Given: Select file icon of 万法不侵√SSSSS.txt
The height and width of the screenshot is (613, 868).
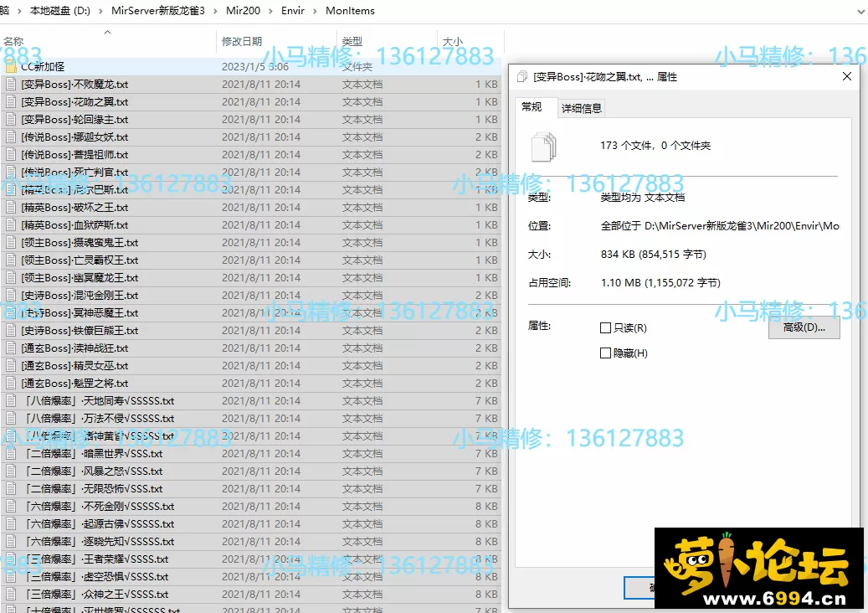Looking at the screenshot, I should (11, 418).
